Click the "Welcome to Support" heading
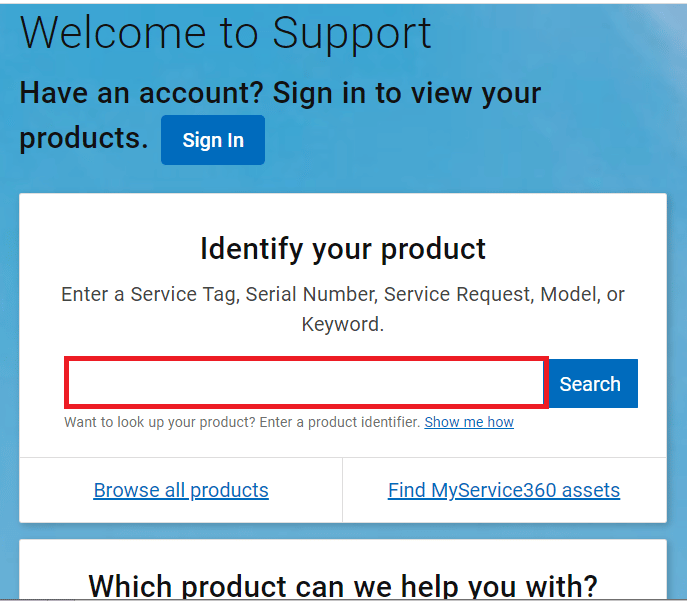Image resolution: width=687 pixels, height=601 pixels. pyautogui.click(x=226, y=32)
